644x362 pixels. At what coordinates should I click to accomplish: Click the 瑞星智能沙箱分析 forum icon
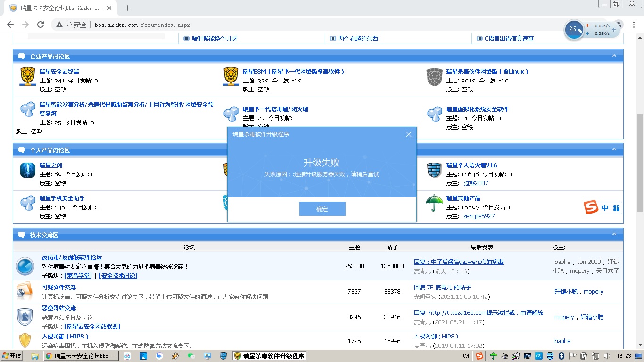(x=28, y=109)
